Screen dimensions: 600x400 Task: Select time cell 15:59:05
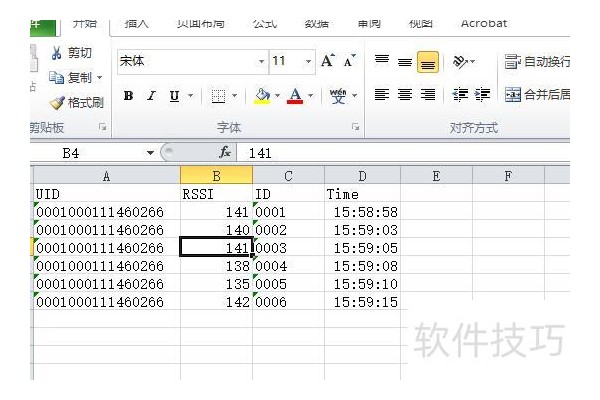(x=362, y=248)
